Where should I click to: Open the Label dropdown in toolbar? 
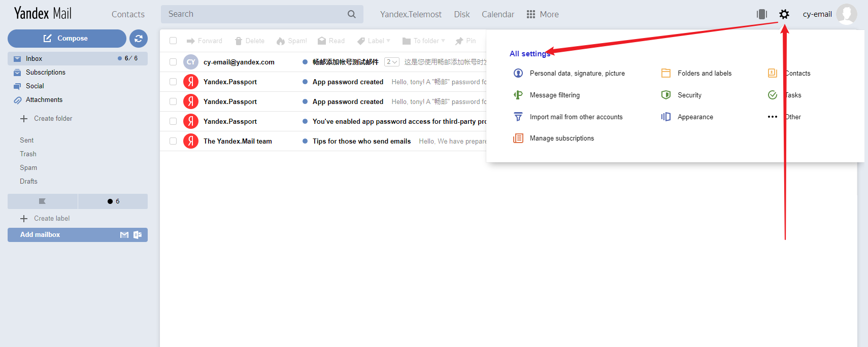[x=374, y=41]
